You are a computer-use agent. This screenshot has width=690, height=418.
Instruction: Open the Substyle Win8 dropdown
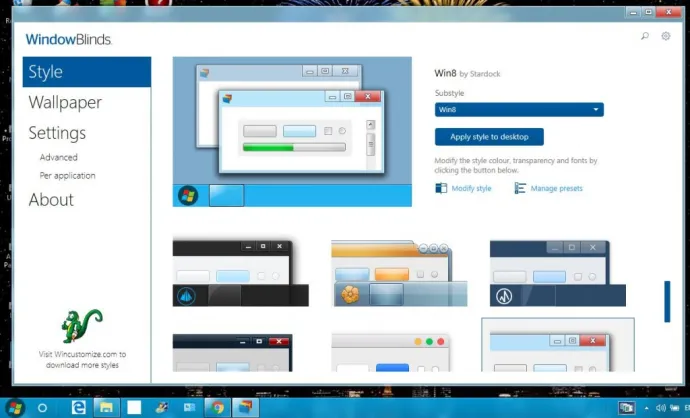coord(519,110)
